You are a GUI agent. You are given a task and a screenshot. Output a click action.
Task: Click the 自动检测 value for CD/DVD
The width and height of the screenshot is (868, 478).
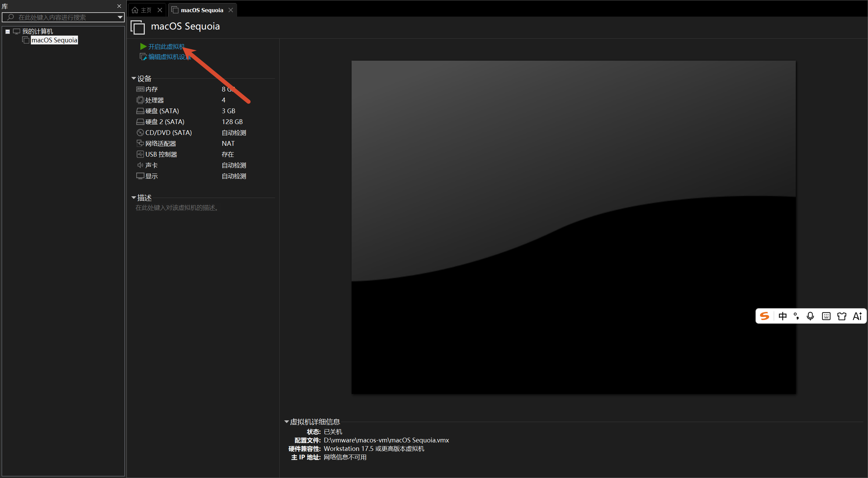(x=234, y=133)
